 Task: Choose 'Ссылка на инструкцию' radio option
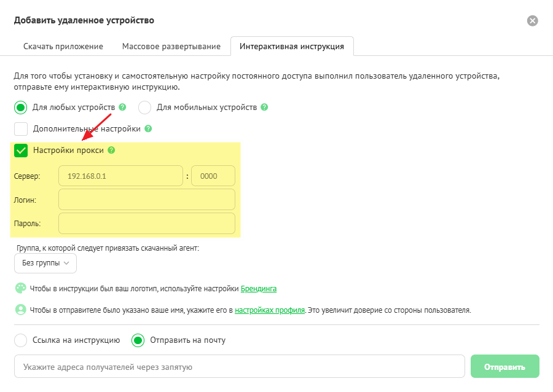pyautogui.click(x=21, y=340)
